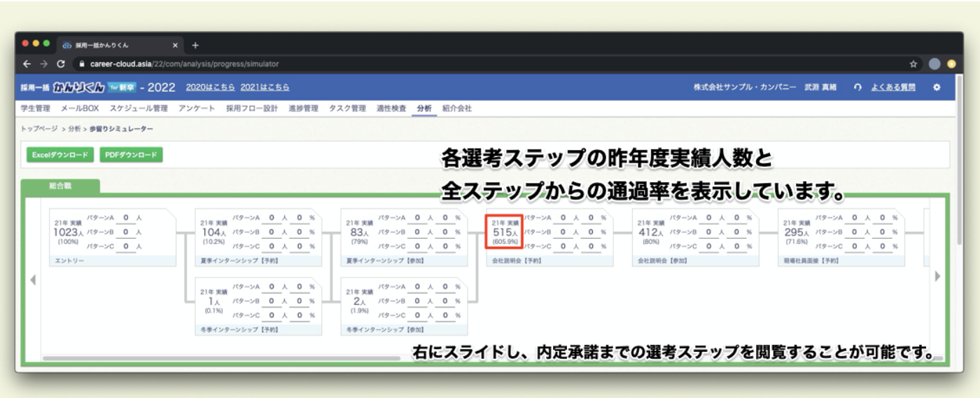The height and width of the screenshot is (398, 980).
Task: Click the 412人 value in 会社説明会【参加】
Action: [x=650, y=232]
